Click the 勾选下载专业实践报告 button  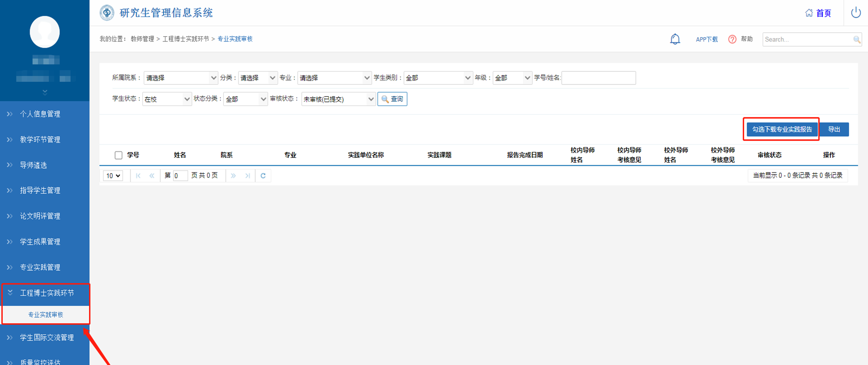[782, 129]
